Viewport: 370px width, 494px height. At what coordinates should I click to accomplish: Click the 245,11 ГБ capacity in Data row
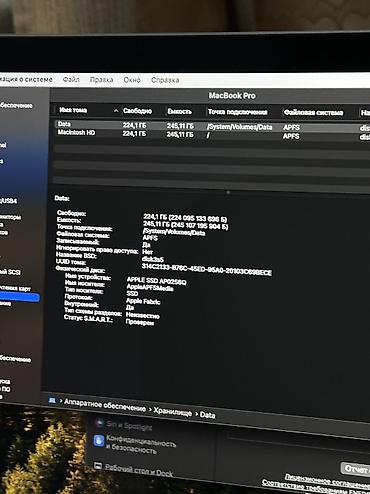tap(180, 126)
